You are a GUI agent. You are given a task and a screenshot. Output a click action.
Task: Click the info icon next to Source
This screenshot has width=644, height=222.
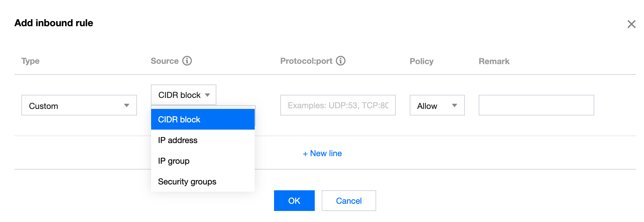(x=187, y=61)
